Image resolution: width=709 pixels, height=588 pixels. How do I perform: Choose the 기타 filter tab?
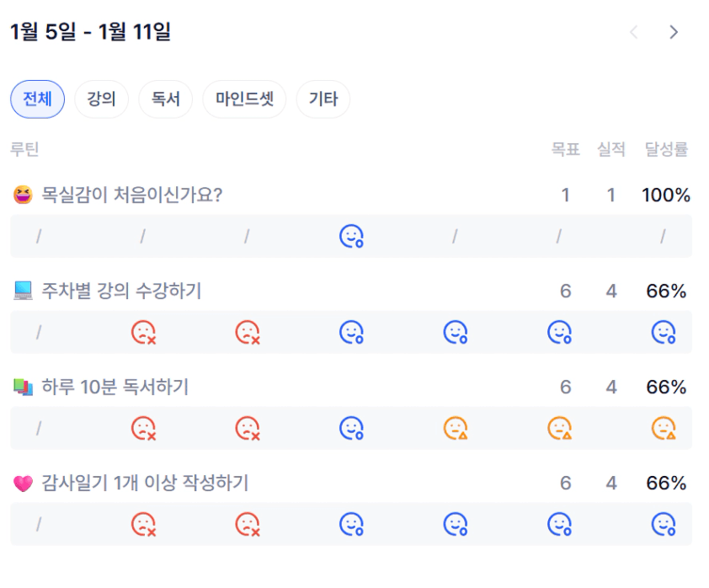[x=323, y=99]
